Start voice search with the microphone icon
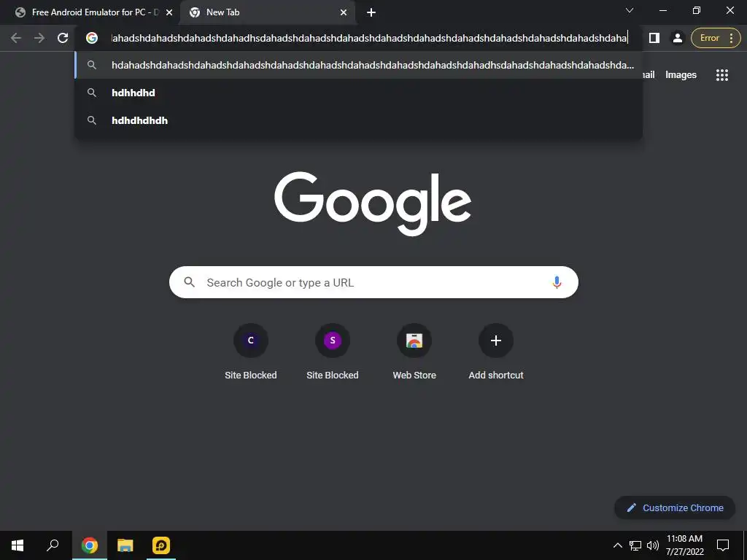 pyautogui.click(x=556, y=282)
